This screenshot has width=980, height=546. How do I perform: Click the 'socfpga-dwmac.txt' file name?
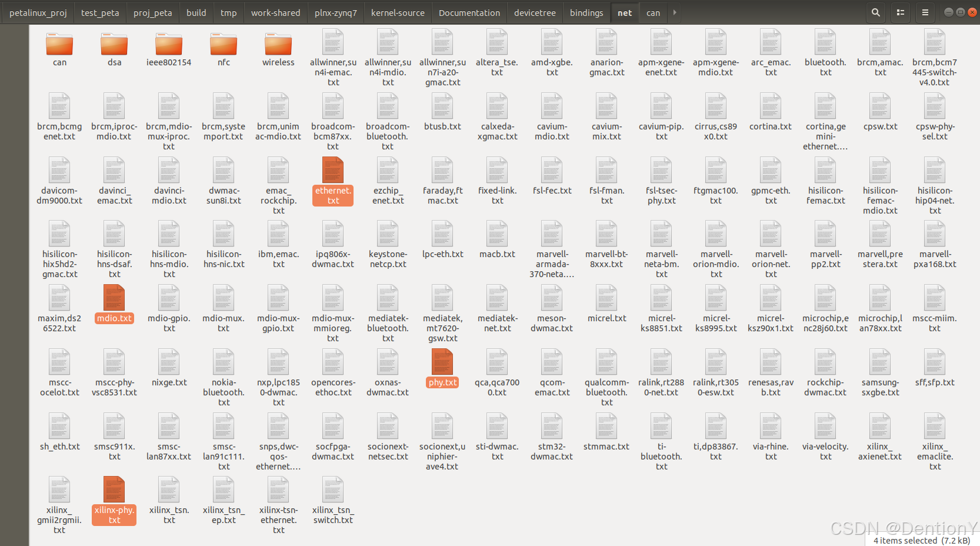[x=333, y=452]
